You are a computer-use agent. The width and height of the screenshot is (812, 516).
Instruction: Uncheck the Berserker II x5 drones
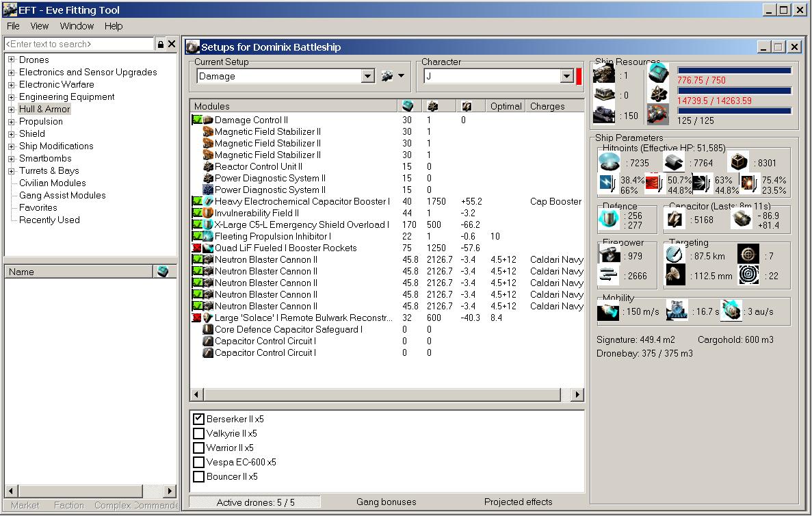(x=199, y=419)
